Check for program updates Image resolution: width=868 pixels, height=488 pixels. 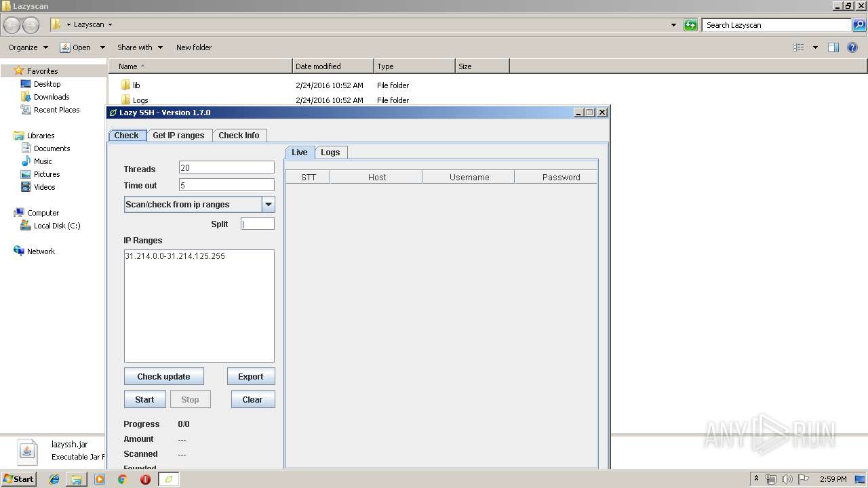tap(163, 377)
